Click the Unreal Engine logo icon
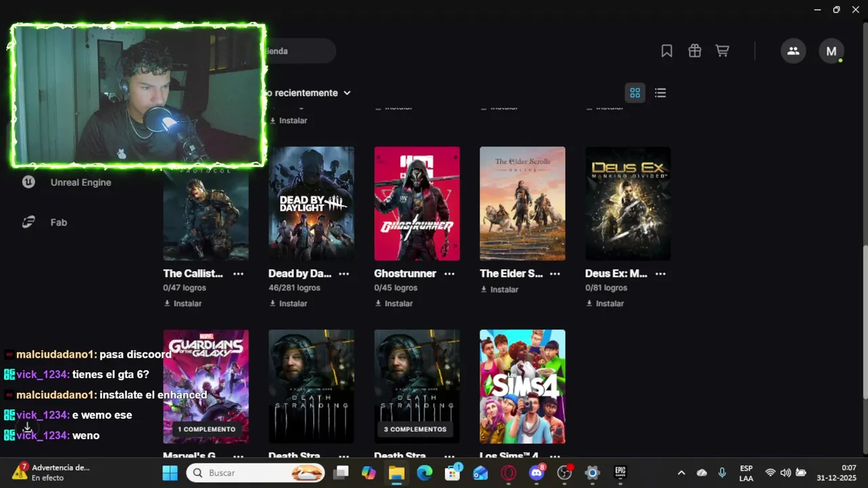This screenshot has height=488, width=868. pos(28,182)
